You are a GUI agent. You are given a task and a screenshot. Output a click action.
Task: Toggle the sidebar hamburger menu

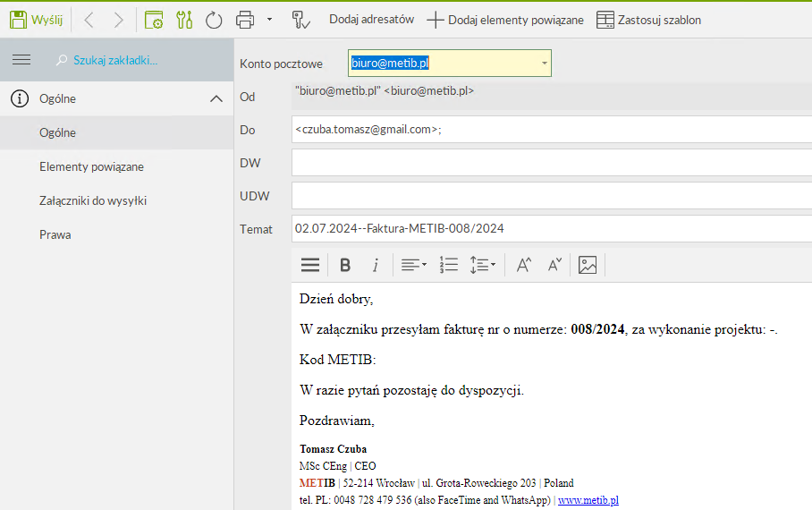tap(21, 60)
